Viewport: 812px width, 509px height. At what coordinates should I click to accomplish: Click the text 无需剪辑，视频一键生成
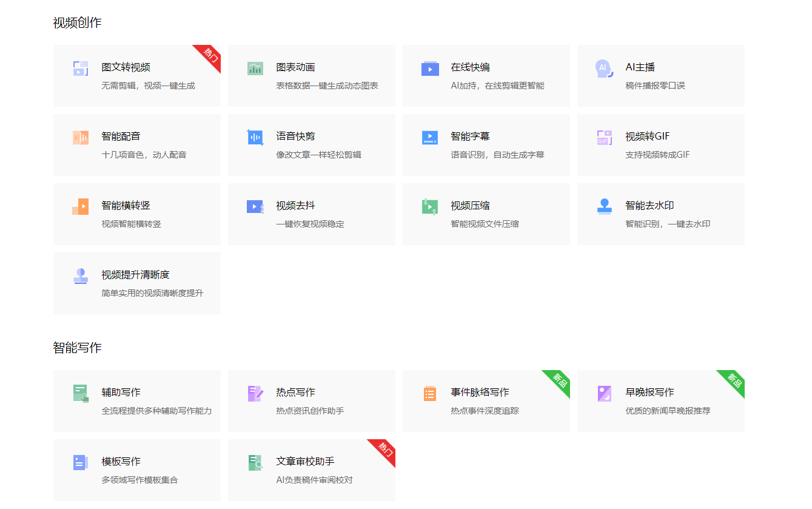point(149,86)
